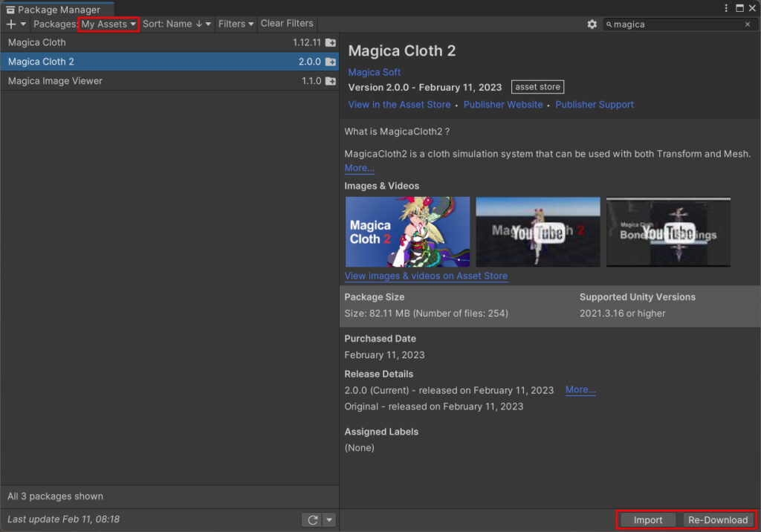Open the Sort: Name dropdown
This screenshot has width=761, height=532.
(177, 24)
